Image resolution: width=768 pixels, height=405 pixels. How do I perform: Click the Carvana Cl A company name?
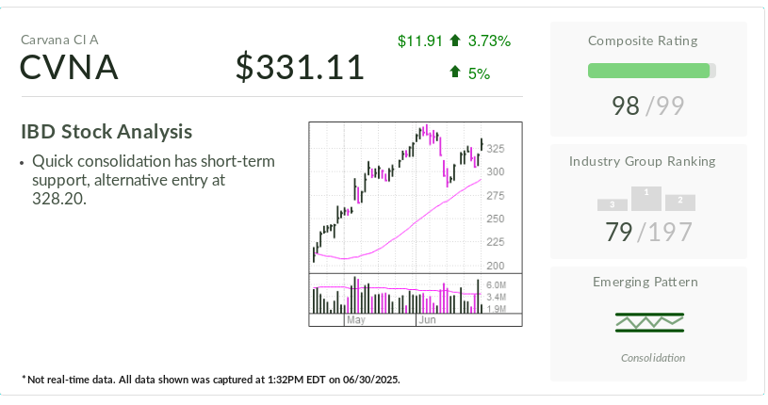pyautogui.click(x=60, y=40)
